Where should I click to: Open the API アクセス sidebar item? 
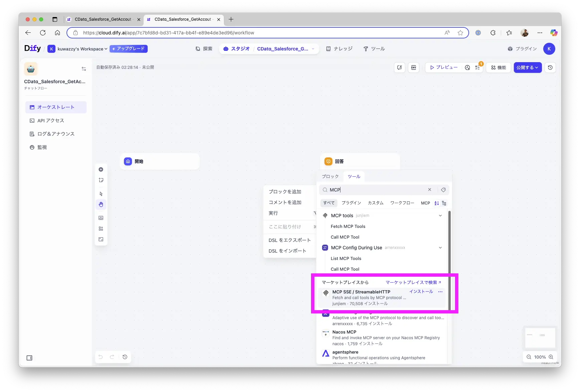(56, 121)
